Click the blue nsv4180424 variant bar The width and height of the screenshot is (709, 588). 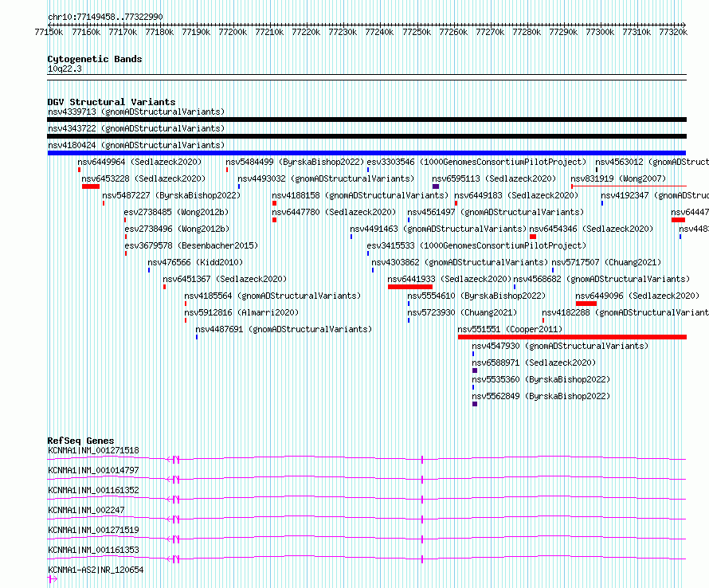[366, 153]
